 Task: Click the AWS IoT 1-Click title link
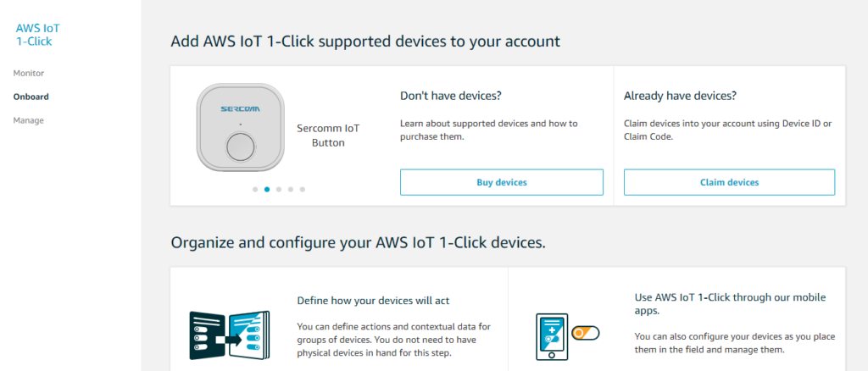click(37, 35)
